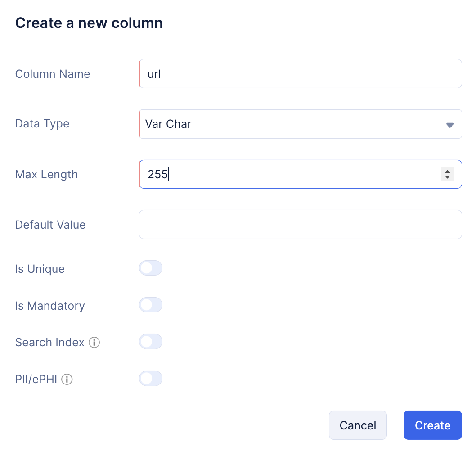The height and width of the screenshot is (452, 476).
Task: Click the Create a new column heading
Action: [x=89, y=23]
